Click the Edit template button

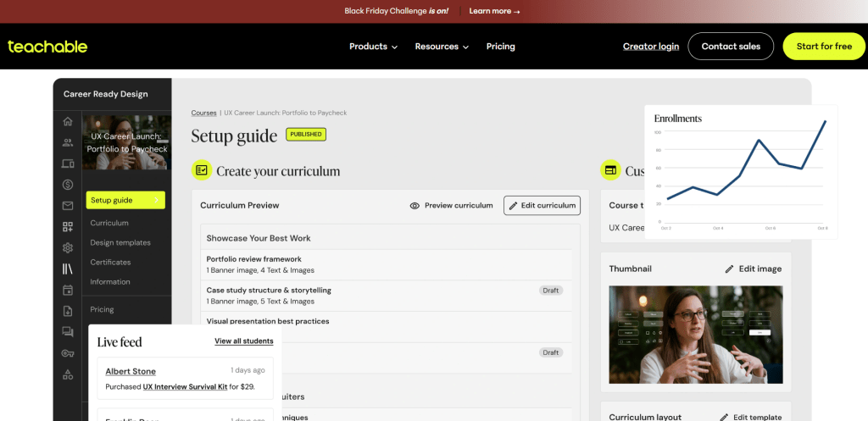(751, 417)
